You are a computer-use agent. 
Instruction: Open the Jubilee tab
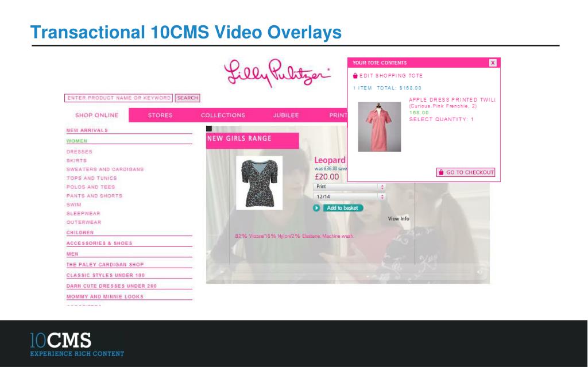point(286,115)
